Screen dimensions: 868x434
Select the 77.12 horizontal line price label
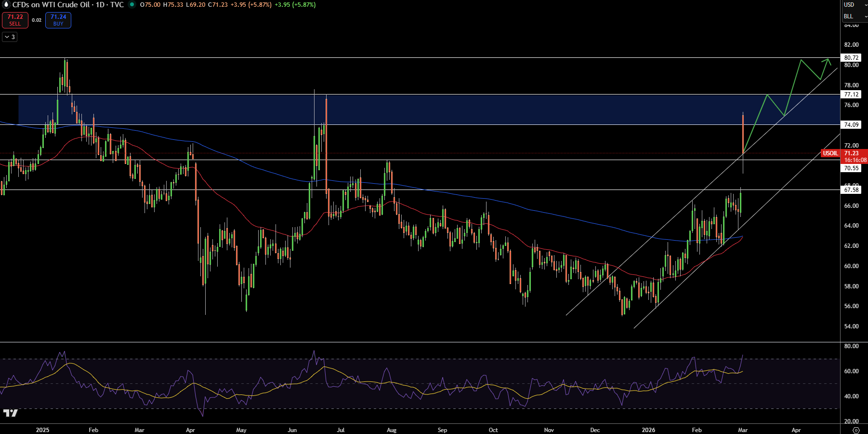click(x=851, y=94)
